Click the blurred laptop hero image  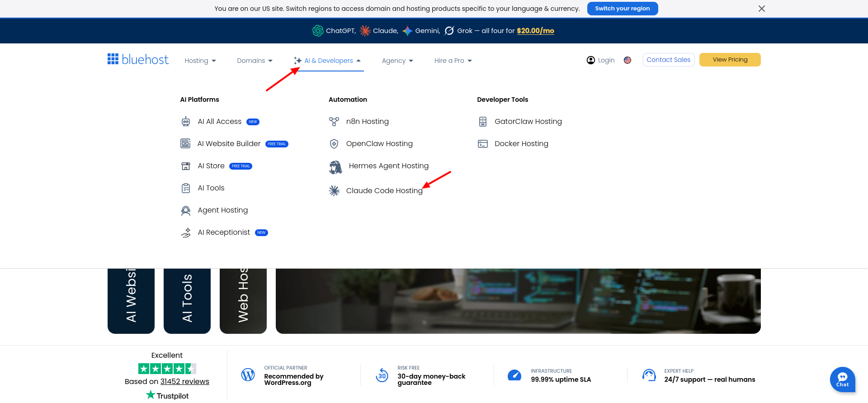point(518,301)
